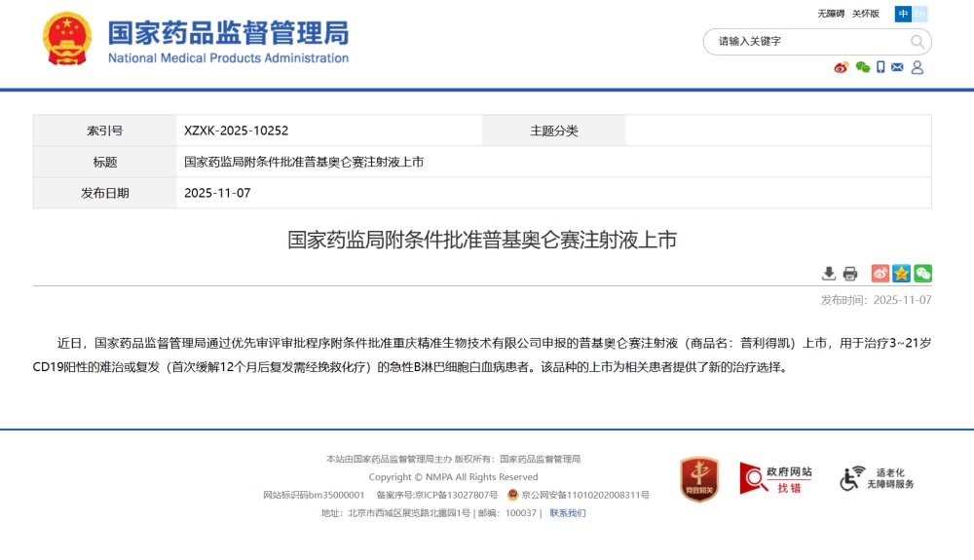The width and height of the screenshot is (974, 560).
Task: Open the header Weibo icon
Action: tap(842, 67)
